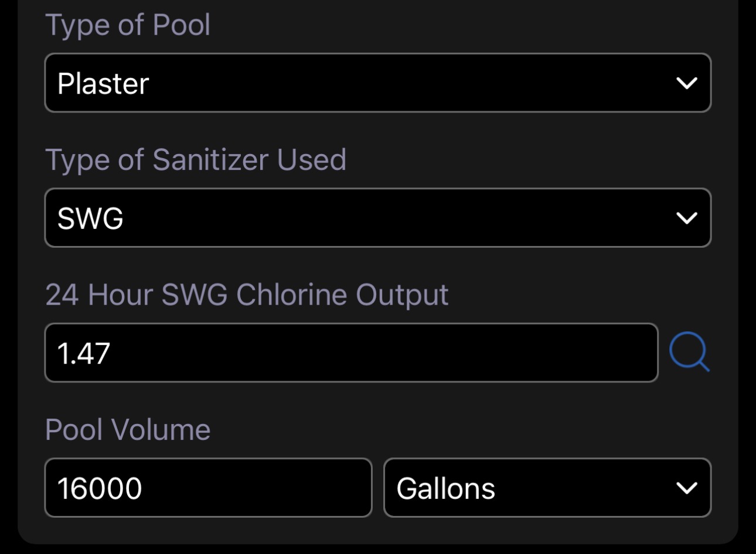Open the Type of Pool dropdown
The height and width of the screenshot is (554, 756).
pyautogui.click(x=378, y=83)
